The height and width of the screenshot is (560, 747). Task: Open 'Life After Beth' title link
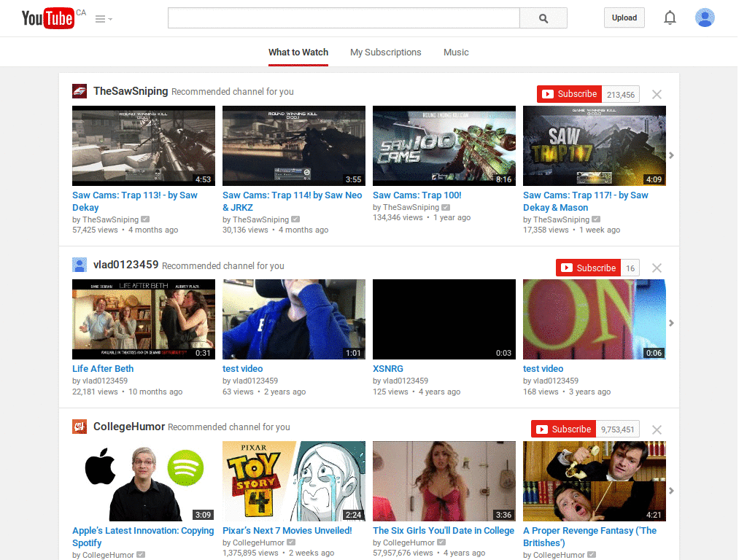103,368
